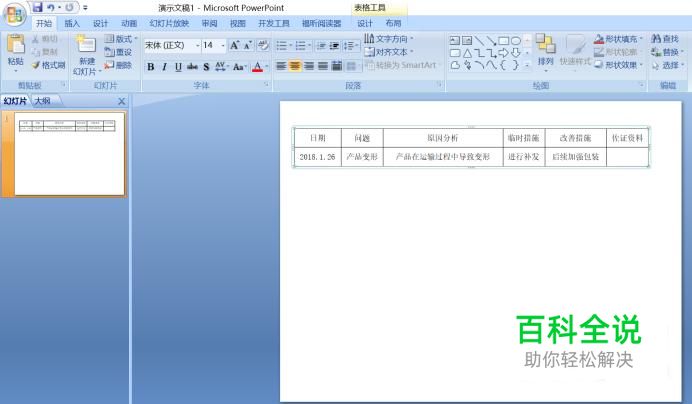Undo the last action
This screenshot has width=692, height=404.
[51, 8]
